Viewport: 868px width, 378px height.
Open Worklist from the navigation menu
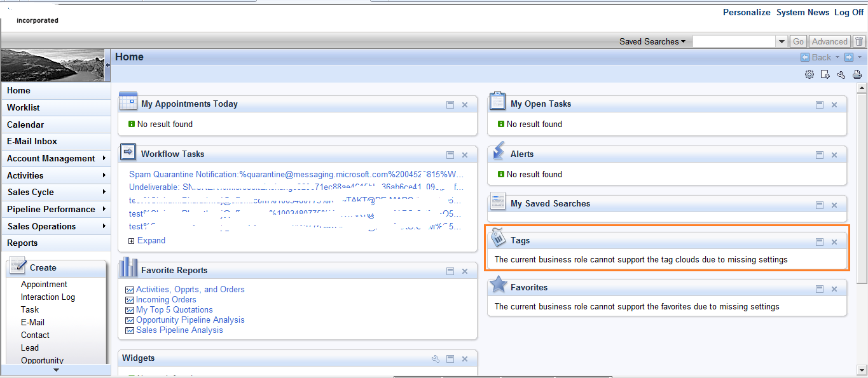[24, 107]
